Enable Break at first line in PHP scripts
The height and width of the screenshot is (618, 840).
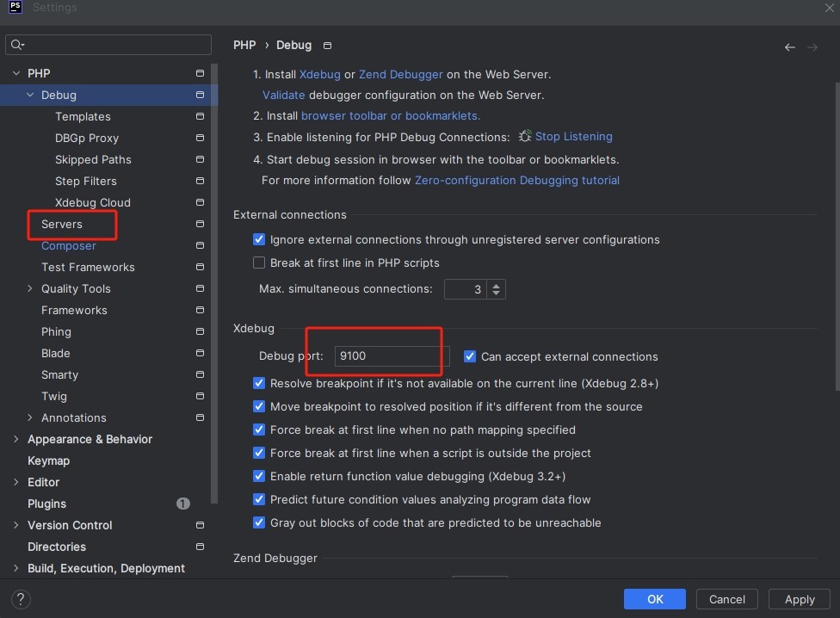259,263
